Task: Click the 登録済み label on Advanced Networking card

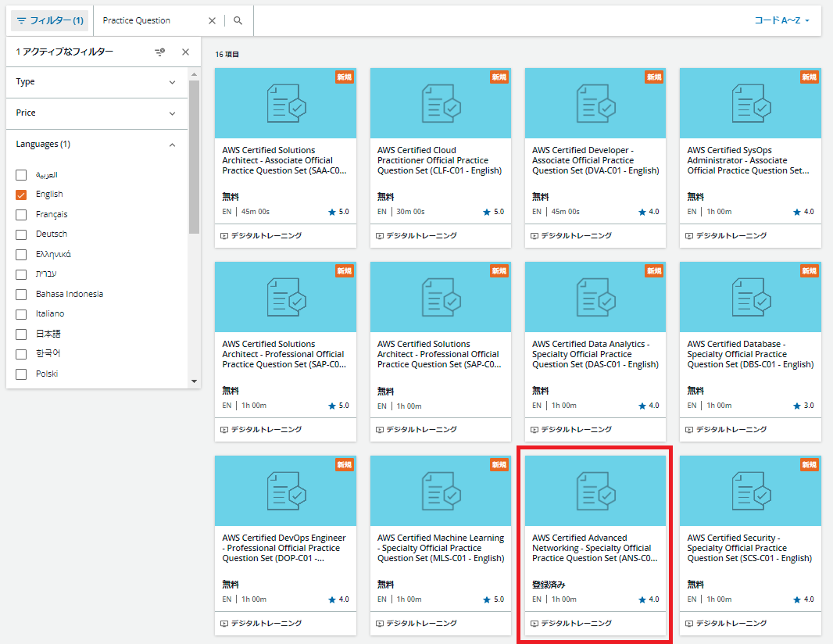Action: [549, 585]
